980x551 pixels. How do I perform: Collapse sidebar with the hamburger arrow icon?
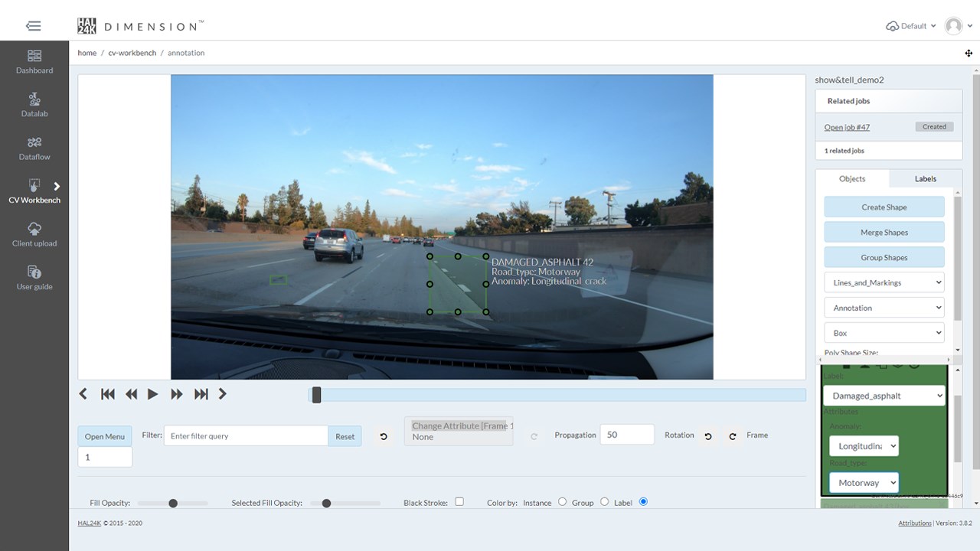point(34,26)
